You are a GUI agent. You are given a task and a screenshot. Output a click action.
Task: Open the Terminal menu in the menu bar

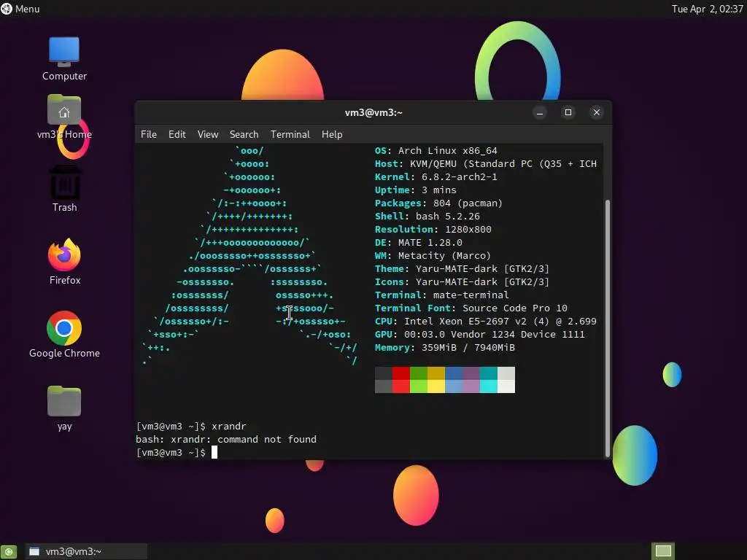[290, 134]
